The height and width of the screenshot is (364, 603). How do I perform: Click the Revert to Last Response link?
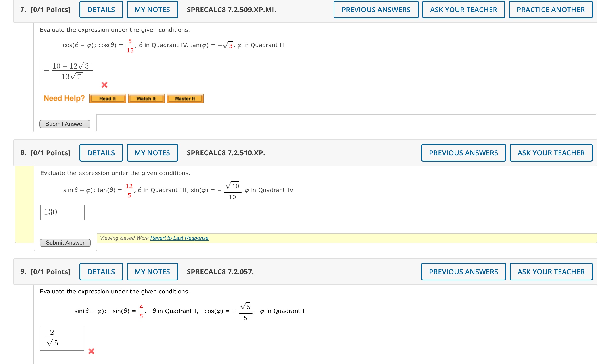179,238
